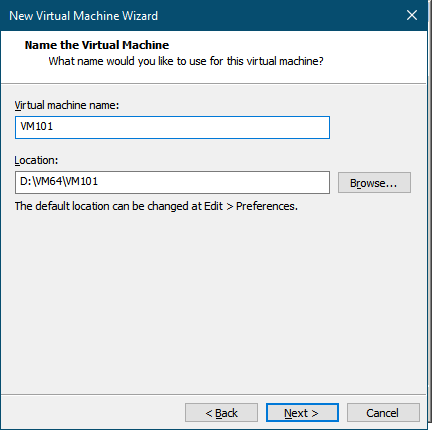This screenshot has height=430, width=432.
Task: Click into the Virtual machine name field
Action: 172,127
